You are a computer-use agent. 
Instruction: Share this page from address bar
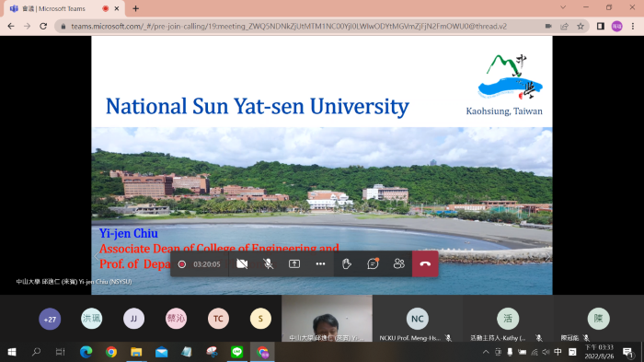click(564, 26)
